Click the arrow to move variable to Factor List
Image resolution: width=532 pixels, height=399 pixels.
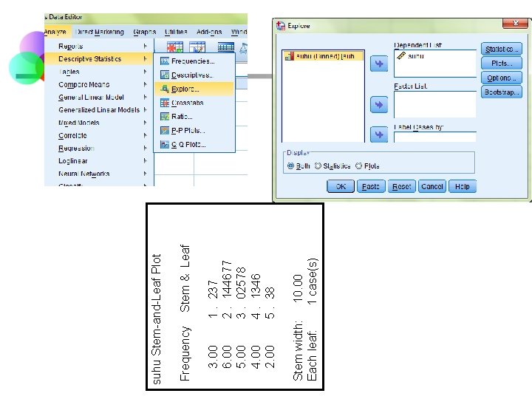coord(379,104)
